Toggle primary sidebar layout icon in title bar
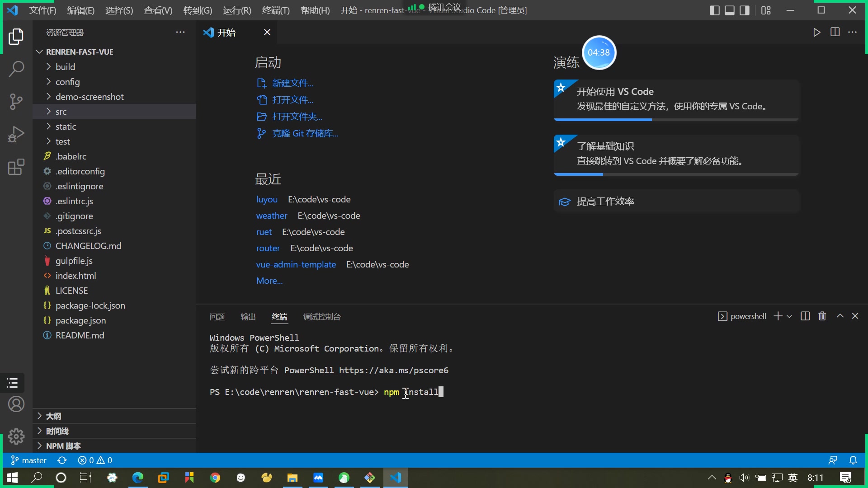868x488 pixels. click(x=715, y=10)
